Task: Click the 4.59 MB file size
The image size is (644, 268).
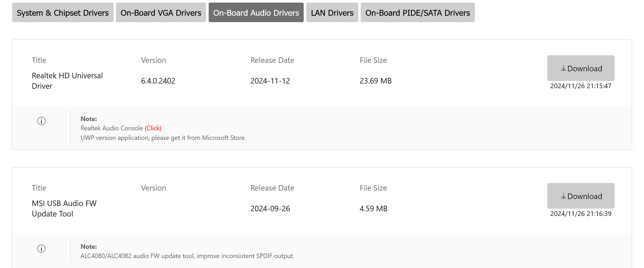Action: click(x=373, y=209)
